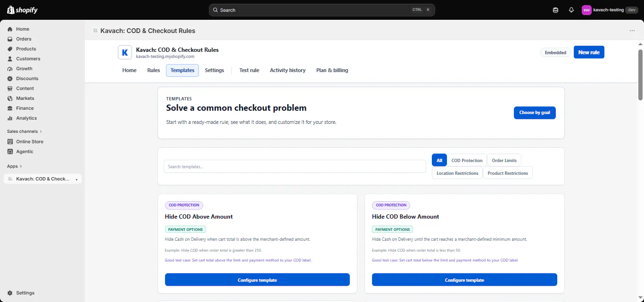Click the Choose by goal button
This screenshot has width=644, height=302.
535,113
